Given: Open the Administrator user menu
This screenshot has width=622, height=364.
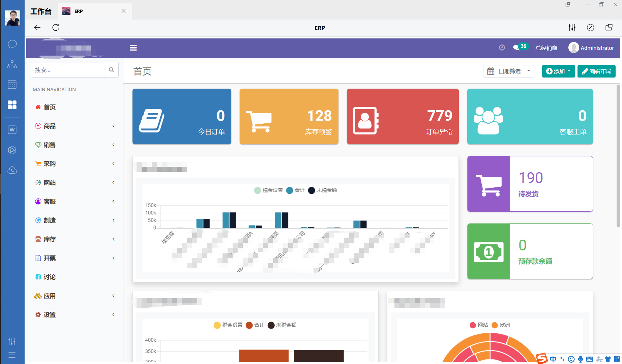Looking at the screenshot, I should coord(591,48).
